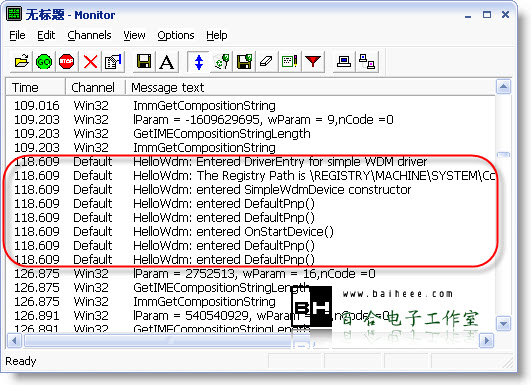
Task: Click the horizontal scrollbar left arrow
Action: click(x=14, y=340)
